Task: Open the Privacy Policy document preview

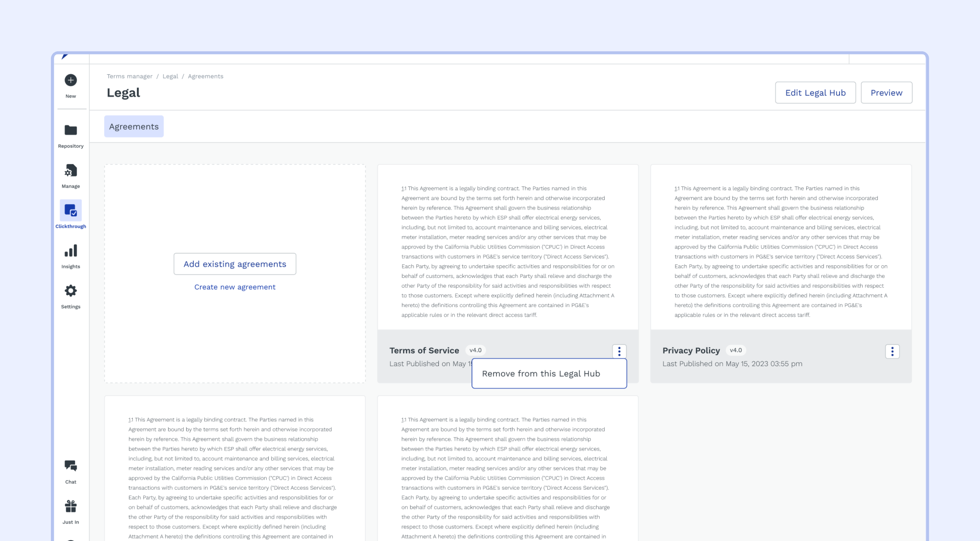Action: point(781,251)
